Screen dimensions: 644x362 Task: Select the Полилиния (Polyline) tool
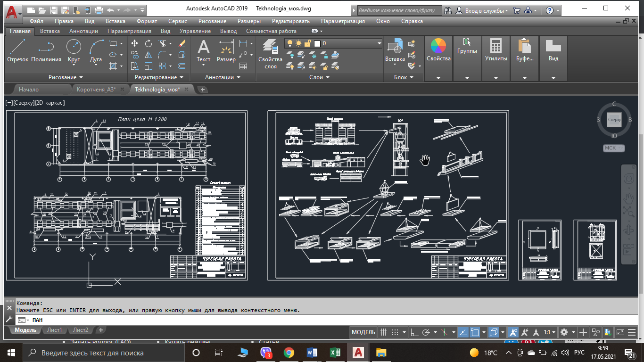[46, 50]
